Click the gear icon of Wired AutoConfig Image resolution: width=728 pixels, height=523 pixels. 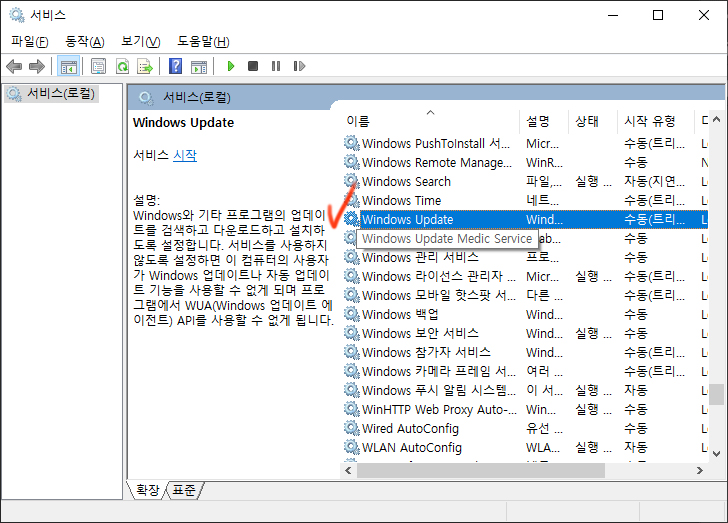(351, 428)
